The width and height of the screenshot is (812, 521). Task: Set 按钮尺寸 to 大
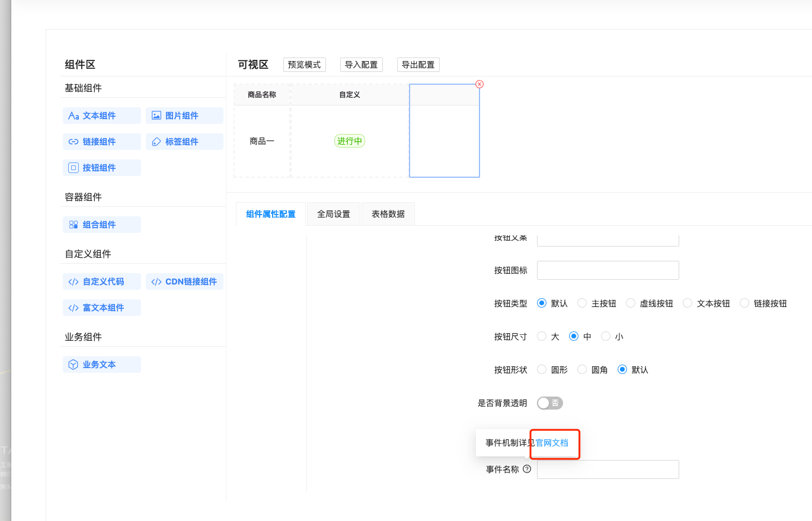click(x=542, y=337)
